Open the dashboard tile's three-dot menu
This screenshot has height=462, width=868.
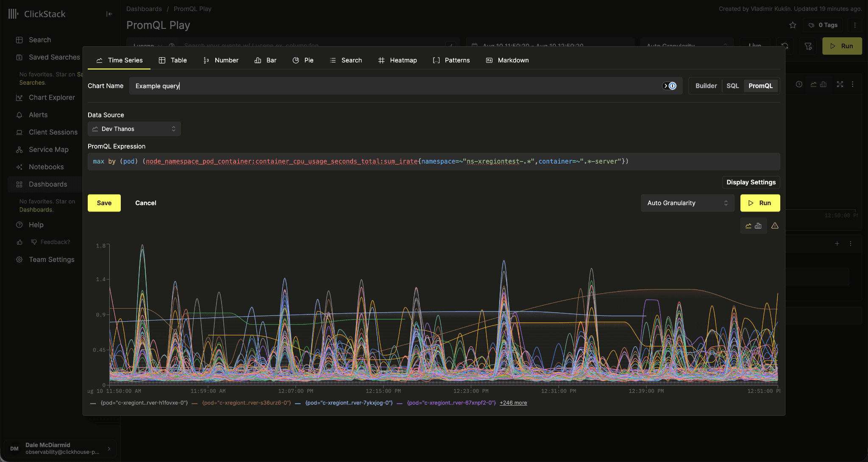pos(853,84)
